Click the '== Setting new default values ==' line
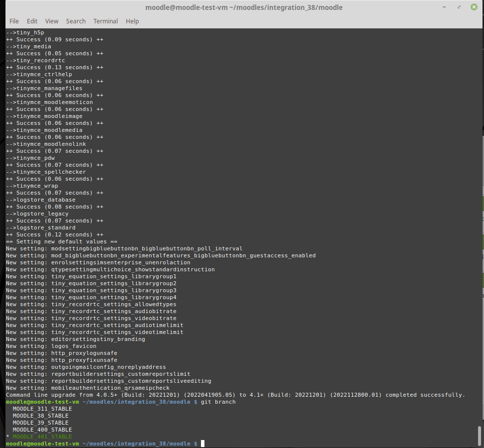484x448 pixels. [x=61, y=241]
